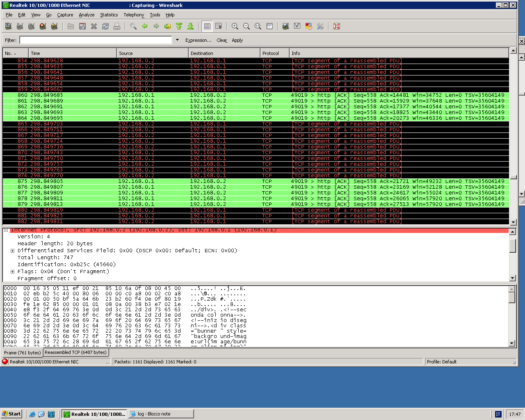Reset zoom to normal size
The image size is (525, 420).
tap(258, 26)
